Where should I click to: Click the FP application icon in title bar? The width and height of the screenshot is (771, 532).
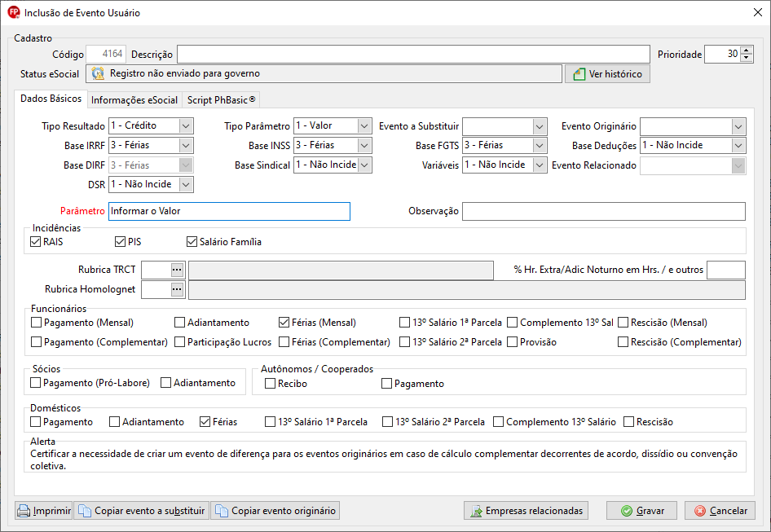(13, 12)
